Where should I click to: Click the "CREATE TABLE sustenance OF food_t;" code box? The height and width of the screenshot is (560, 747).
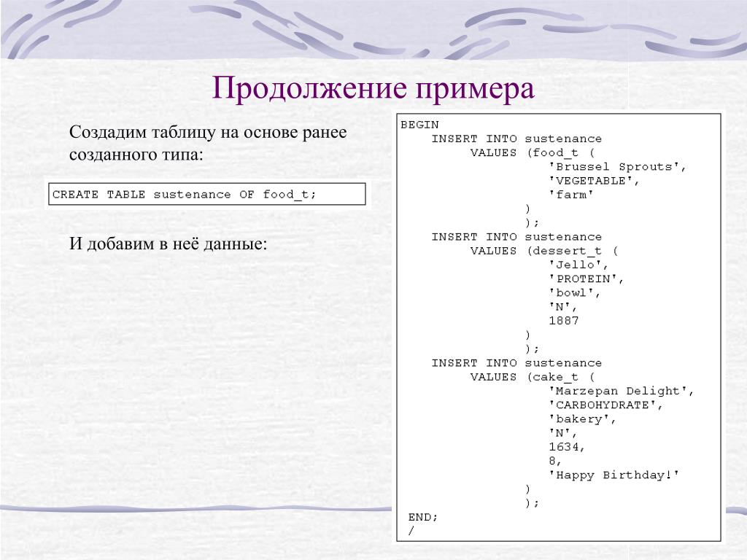(207, 194)
